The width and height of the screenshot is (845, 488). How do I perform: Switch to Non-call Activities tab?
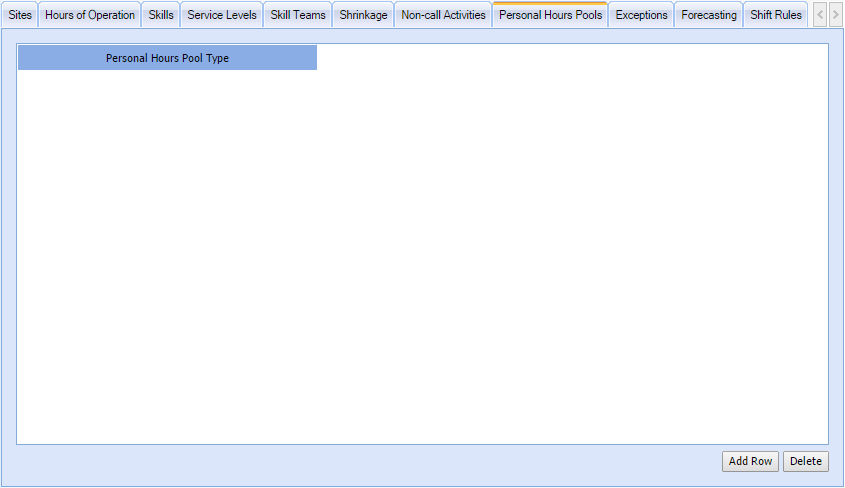443,15
